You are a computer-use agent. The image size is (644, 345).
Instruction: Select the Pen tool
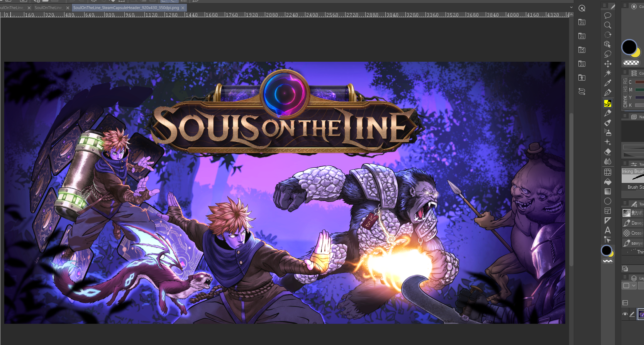(608, 93)
